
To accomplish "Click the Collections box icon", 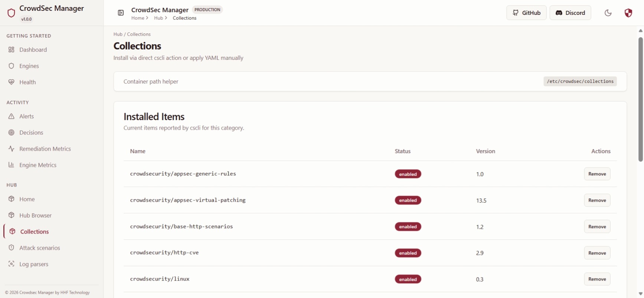I will pyautogui.click(x=12, y=231).
